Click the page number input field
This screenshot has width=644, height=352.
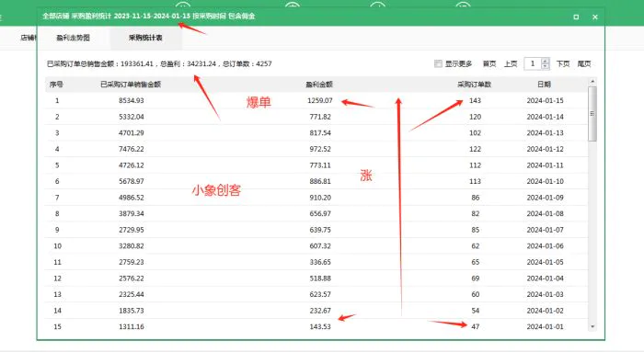click(533, 63)
